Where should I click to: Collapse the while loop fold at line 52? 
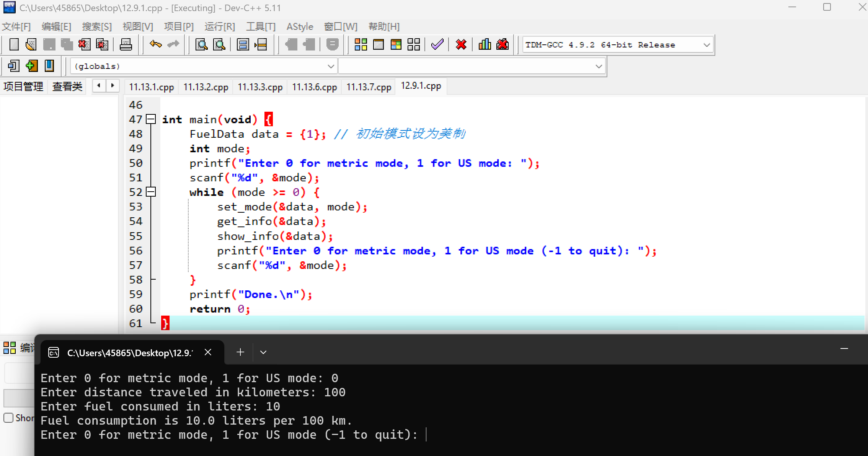click(x=151, y=192)
